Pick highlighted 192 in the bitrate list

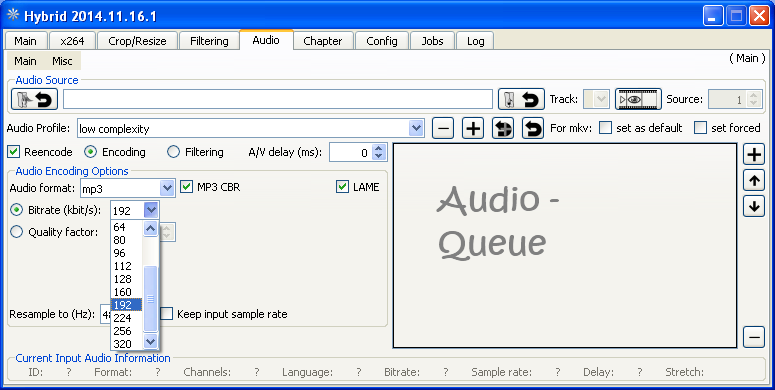point(127,305)
